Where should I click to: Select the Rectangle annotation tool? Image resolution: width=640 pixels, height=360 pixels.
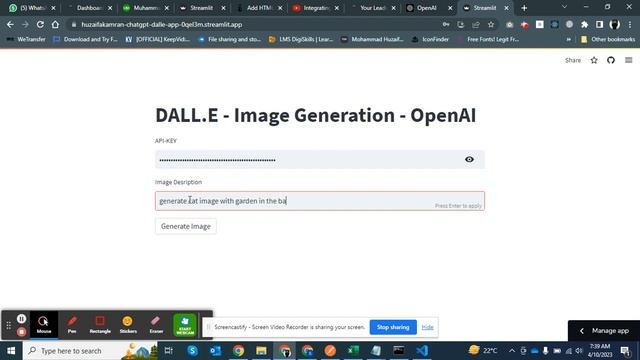[100, 325]
